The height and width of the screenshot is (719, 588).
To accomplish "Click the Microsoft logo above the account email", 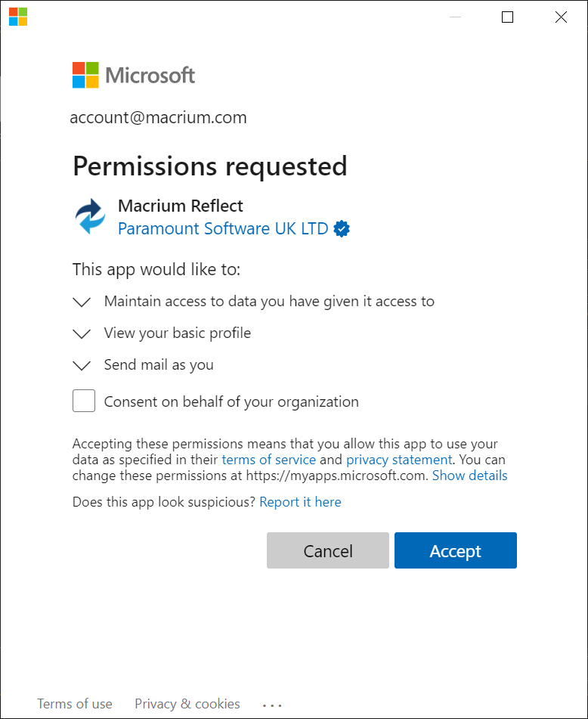I will tap(134, 76).
